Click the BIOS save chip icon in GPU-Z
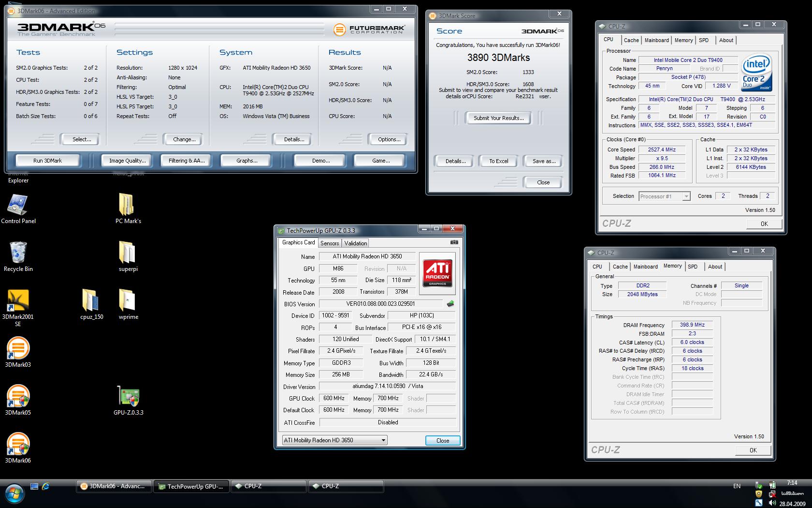812x508 pixels. [450, 304]
